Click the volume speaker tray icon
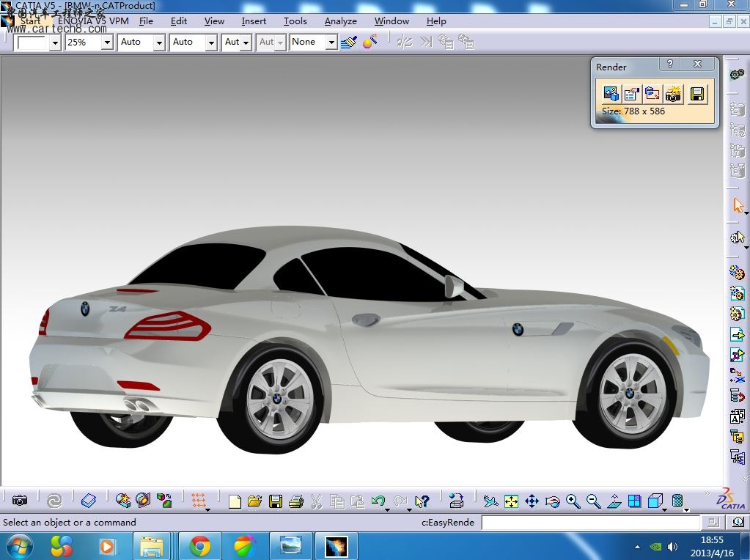750x560 pixels. pyautogui.click(x=672, y=546)
